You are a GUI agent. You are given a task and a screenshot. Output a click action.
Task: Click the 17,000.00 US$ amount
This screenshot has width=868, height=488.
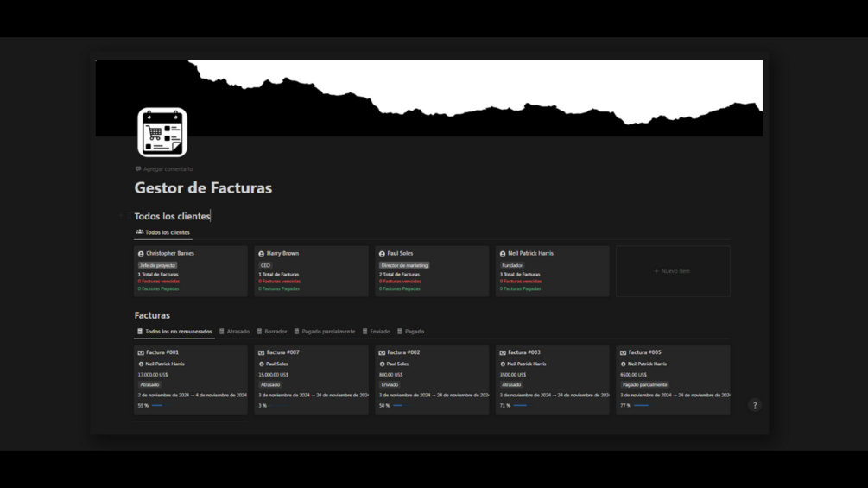click(x=153, y=375)
